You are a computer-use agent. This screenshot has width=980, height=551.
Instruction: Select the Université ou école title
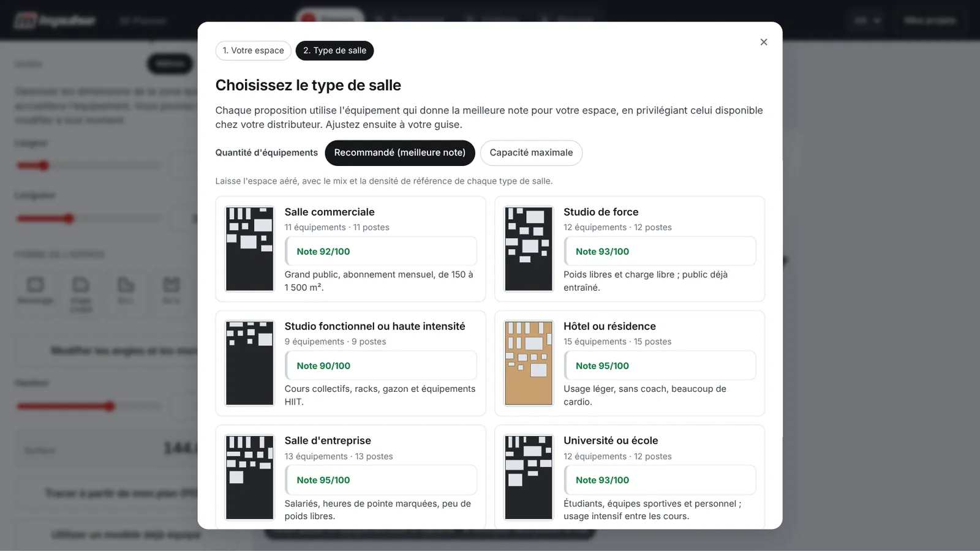coord(611,441)
